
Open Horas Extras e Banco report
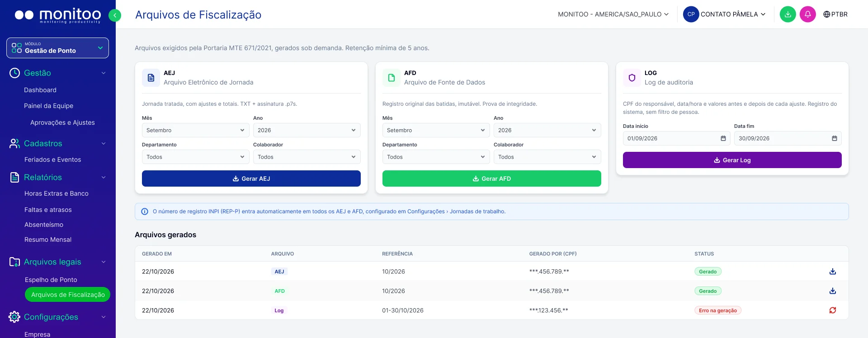pos(57,193)
